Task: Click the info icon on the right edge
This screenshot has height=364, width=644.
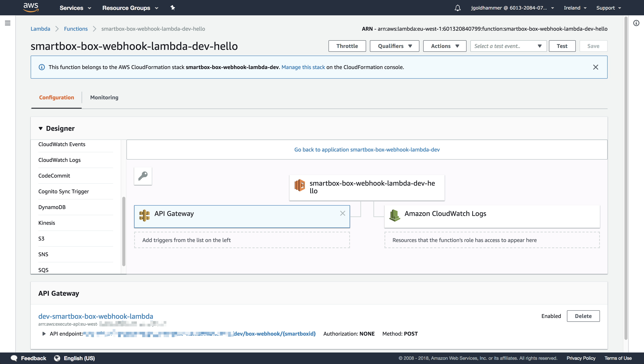Action: pyautogui.click(x=637, y=23)
